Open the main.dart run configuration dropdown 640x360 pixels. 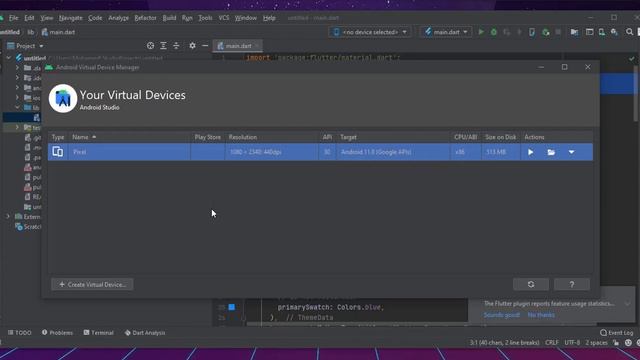pyautogui.click(x=446, y=32)
